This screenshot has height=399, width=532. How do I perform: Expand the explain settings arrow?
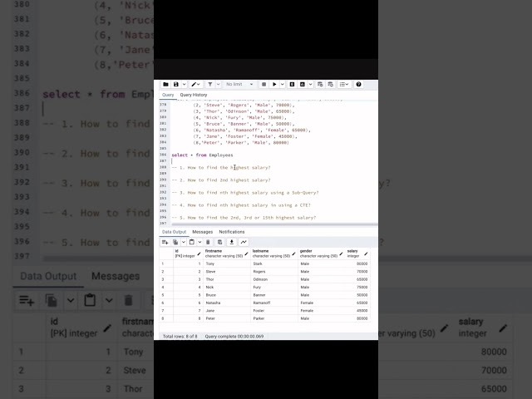click(x=310, y=85)
